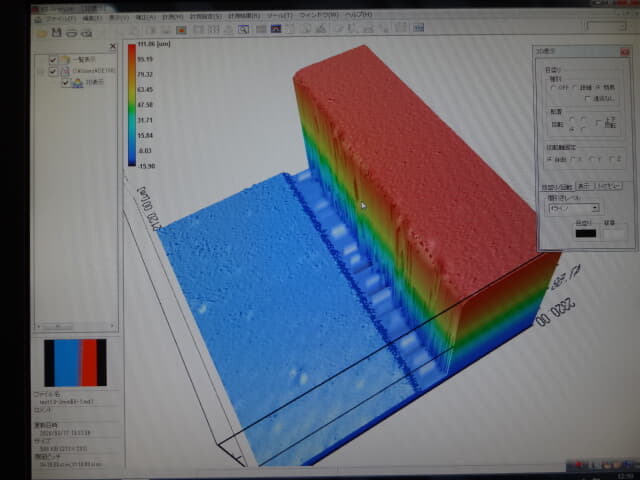Click the magnifier zoom icon in toolbar

tap(243, 30)
